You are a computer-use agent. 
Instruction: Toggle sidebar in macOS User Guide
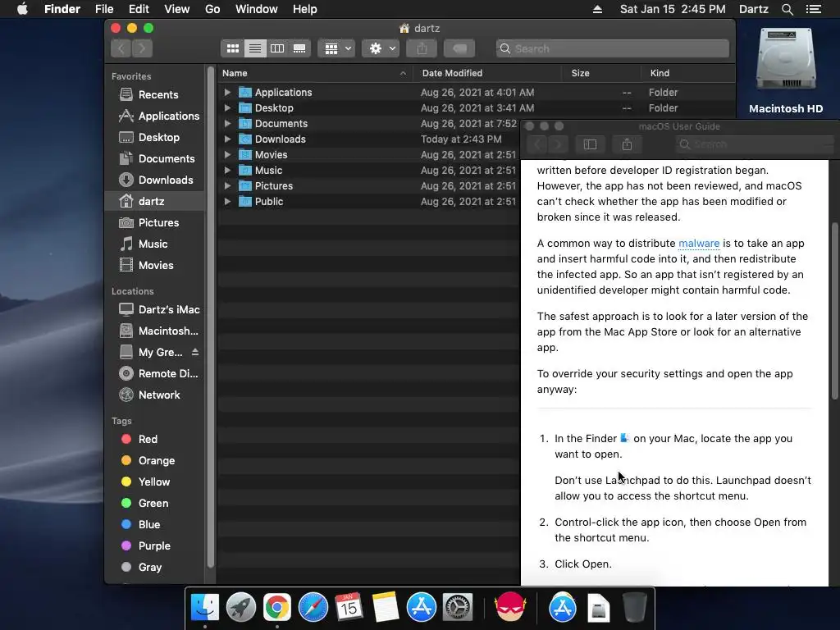590,144
